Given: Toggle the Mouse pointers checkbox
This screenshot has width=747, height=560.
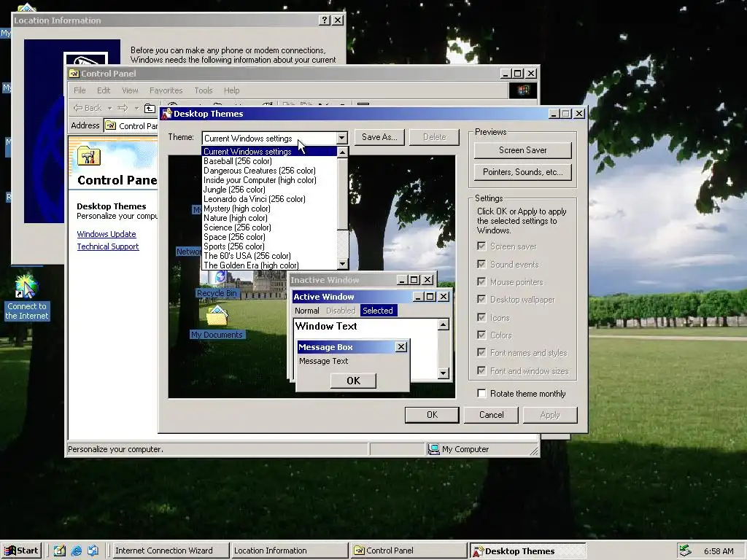Looking at the screenshot, I should [x=481, y=282].
